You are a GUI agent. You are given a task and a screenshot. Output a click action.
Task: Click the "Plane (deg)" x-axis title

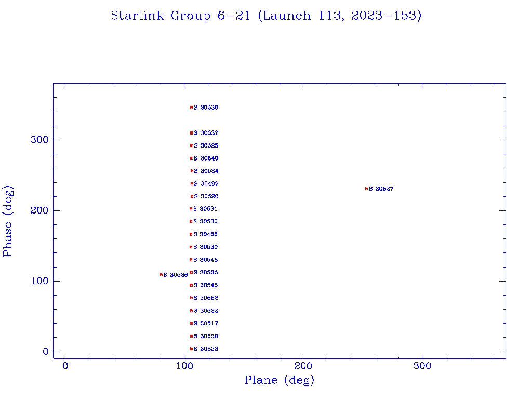click(x=280, y=381)
